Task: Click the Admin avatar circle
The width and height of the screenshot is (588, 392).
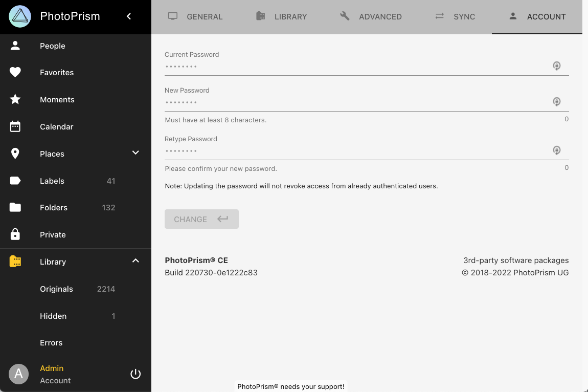Action: pyautogui.click(x=19, y=374)
